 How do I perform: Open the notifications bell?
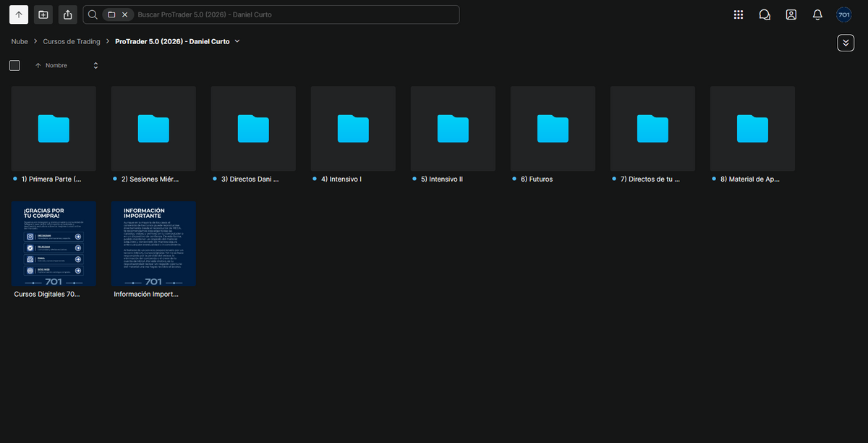click(817, 14)
